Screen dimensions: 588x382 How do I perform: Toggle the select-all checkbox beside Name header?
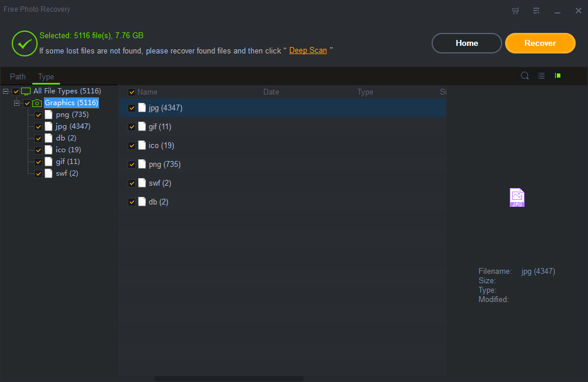click(132, 92)
